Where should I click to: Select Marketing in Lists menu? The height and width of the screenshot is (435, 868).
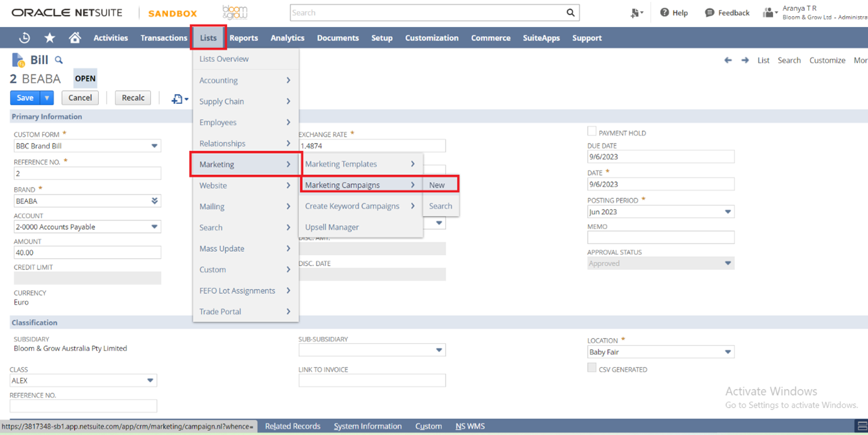point(245,164)
